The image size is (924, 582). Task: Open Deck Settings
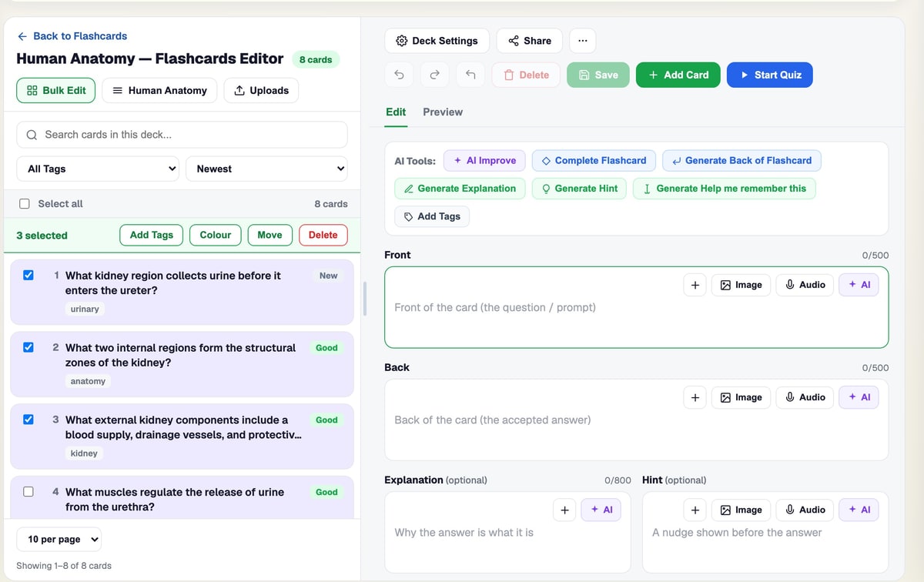[437, 41]
